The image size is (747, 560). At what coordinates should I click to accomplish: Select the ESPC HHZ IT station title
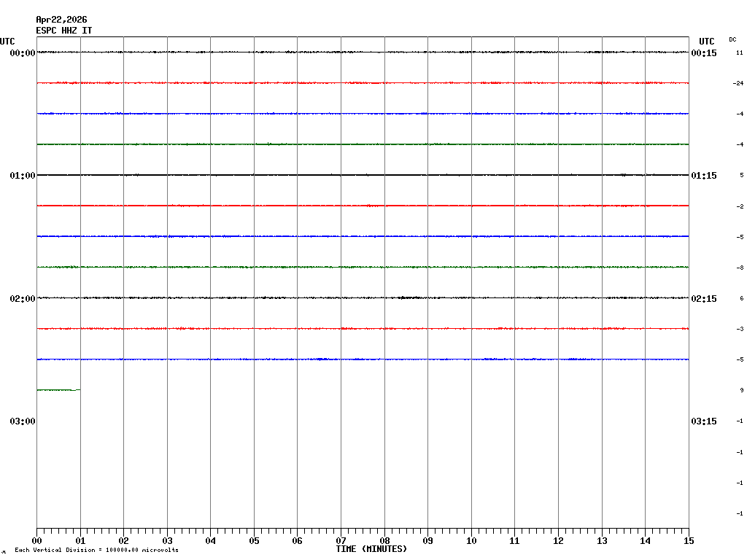[64, 31]
